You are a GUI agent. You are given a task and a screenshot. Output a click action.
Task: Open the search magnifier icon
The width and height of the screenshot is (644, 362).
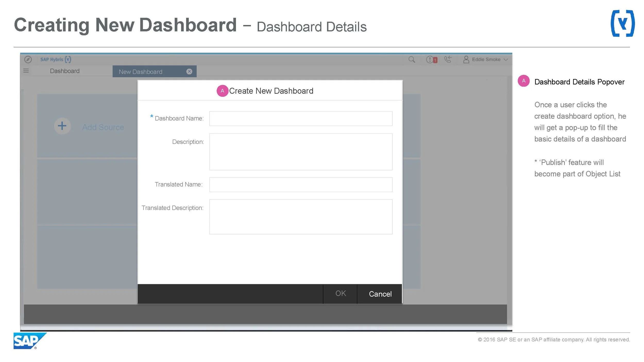pos(412,59)
